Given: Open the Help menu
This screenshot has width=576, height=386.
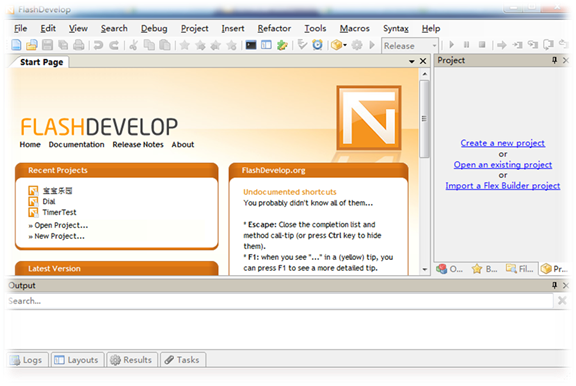Looking at the screenshot, I should 431,28.
